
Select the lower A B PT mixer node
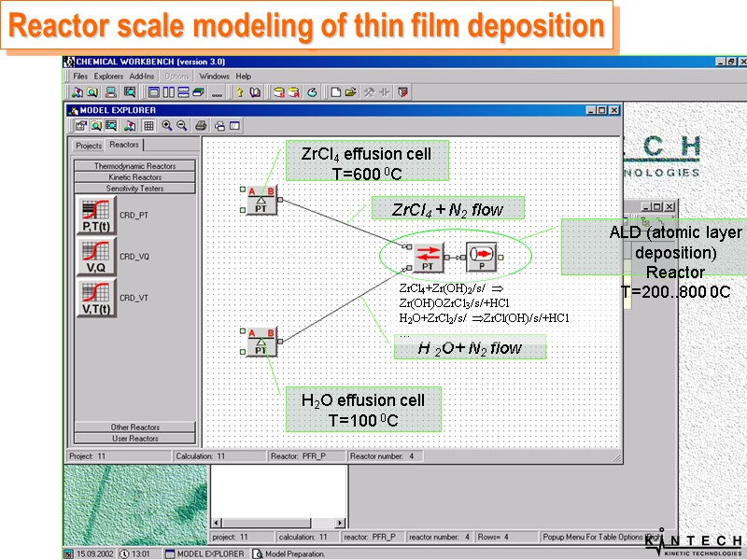[x=261, y=342]
